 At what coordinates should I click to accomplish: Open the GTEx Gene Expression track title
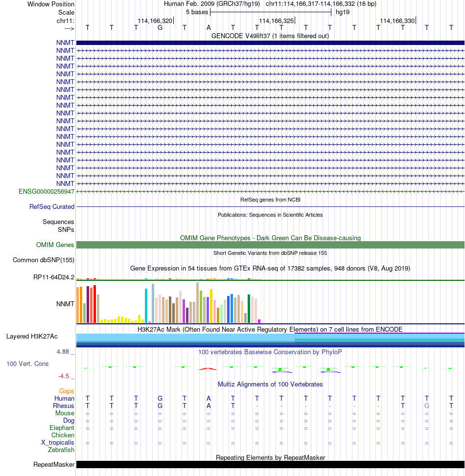[270, 269]
